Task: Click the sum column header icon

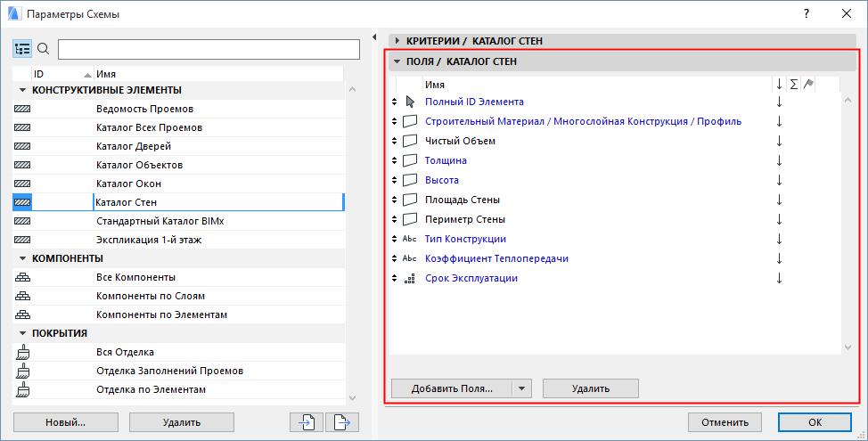Action: pyautogui.click(x=794, y=84)
